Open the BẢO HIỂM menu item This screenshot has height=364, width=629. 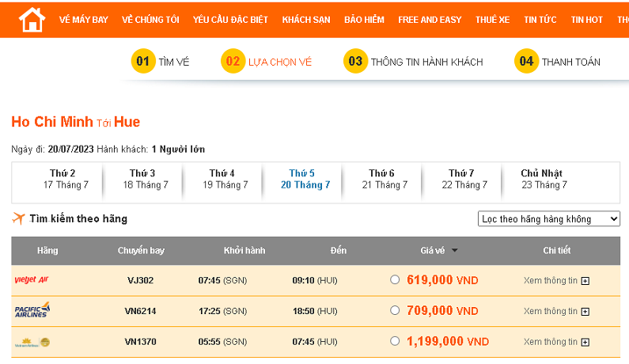click(x=364, y=20)
